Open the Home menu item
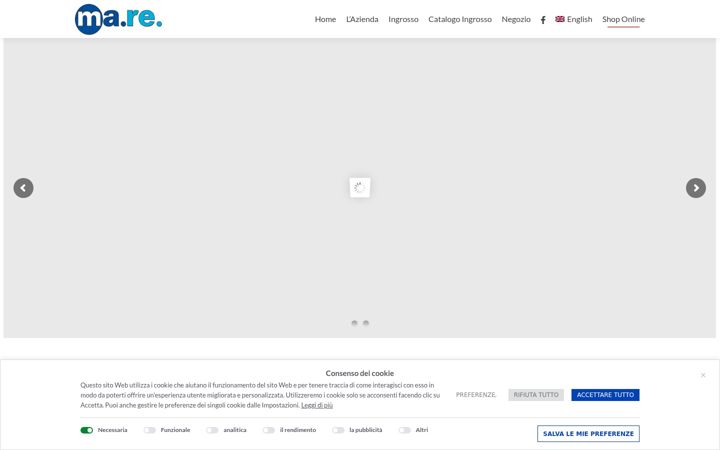The height and width of the screenshot is (450, 720). (325, 19)
